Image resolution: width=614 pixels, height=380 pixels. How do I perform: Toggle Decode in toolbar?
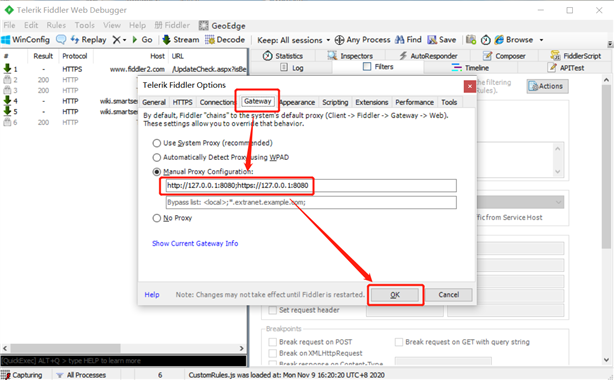[225, 40]
